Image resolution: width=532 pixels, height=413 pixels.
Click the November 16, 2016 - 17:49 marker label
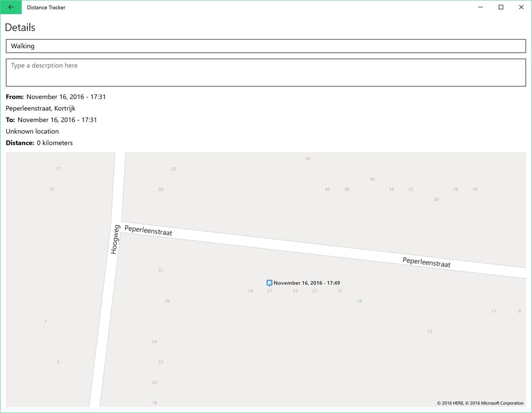click(306, 283)
